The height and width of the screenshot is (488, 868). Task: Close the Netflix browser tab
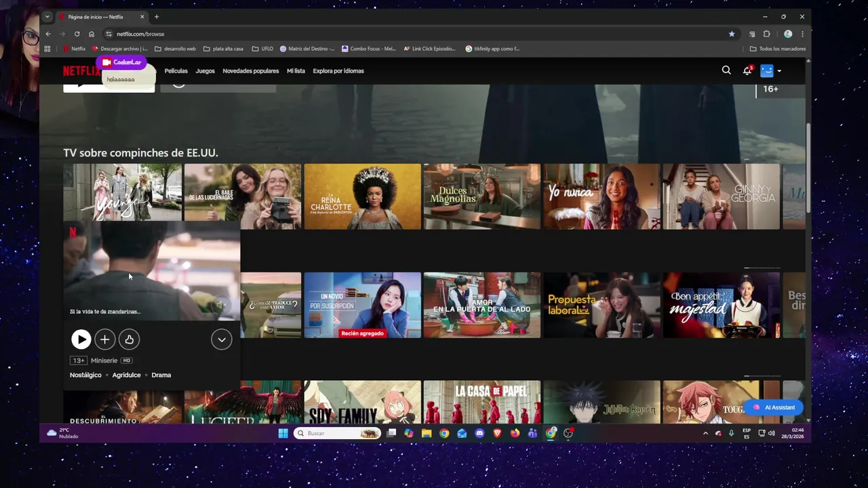click(142, 17)
